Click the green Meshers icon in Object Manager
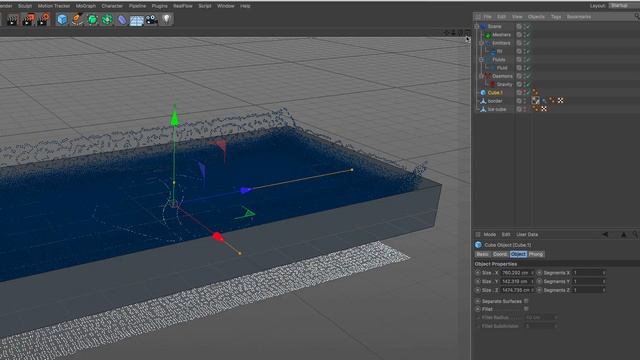 [488, 35]
